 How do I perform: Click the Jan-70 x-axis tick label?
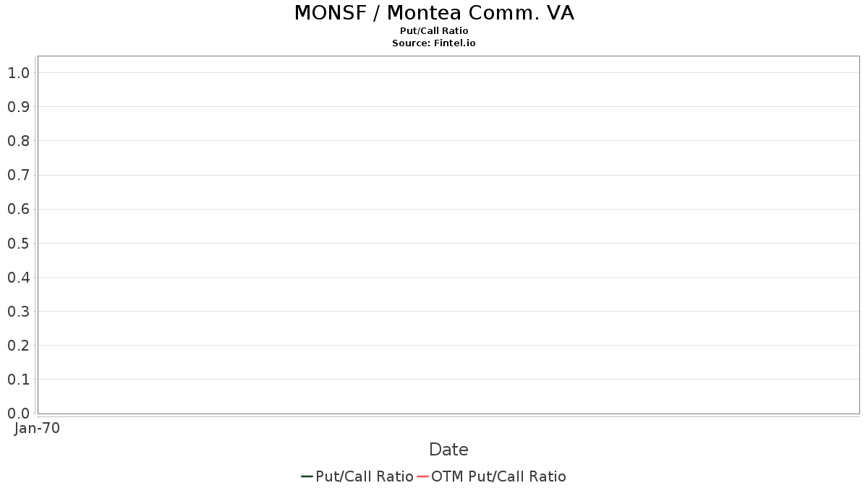(x=37, y=428)
